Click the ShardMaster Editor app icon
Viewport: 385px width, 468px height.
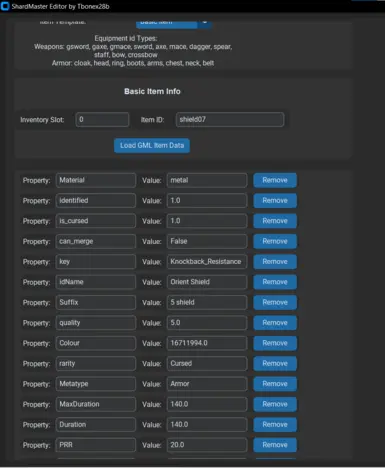[x=5, y=6]
